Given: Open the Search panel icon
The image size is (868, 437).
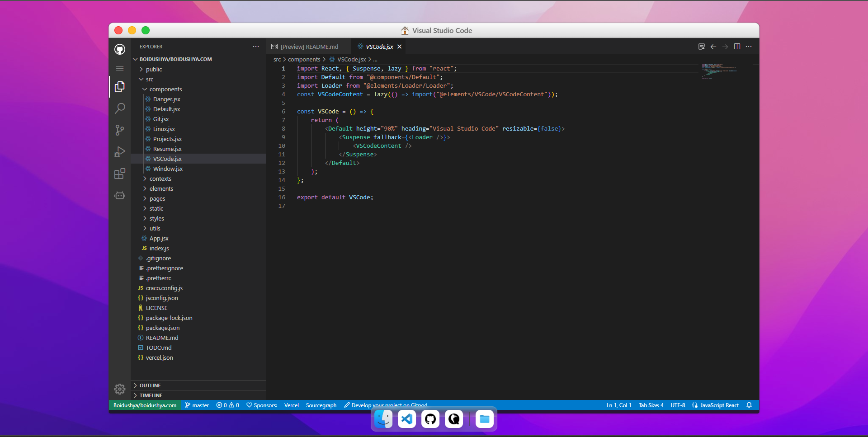Looking at the screenshot, I should coord(120,108).
